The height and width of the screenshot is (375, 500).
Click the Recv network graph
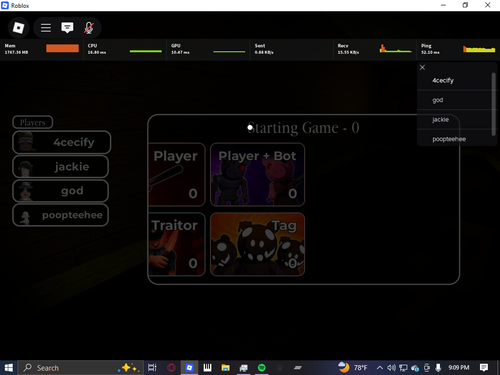tap(396, 49)
